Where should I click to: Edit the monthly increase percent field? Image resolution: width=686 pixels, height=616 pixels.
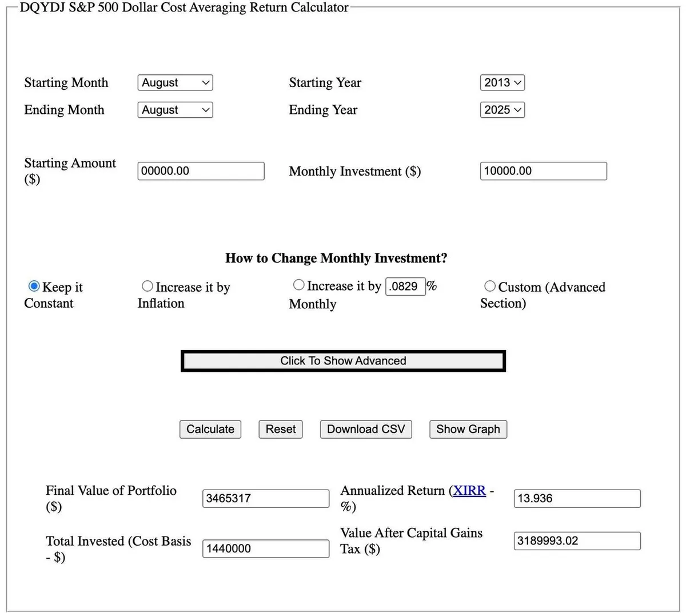pos(405,286)
